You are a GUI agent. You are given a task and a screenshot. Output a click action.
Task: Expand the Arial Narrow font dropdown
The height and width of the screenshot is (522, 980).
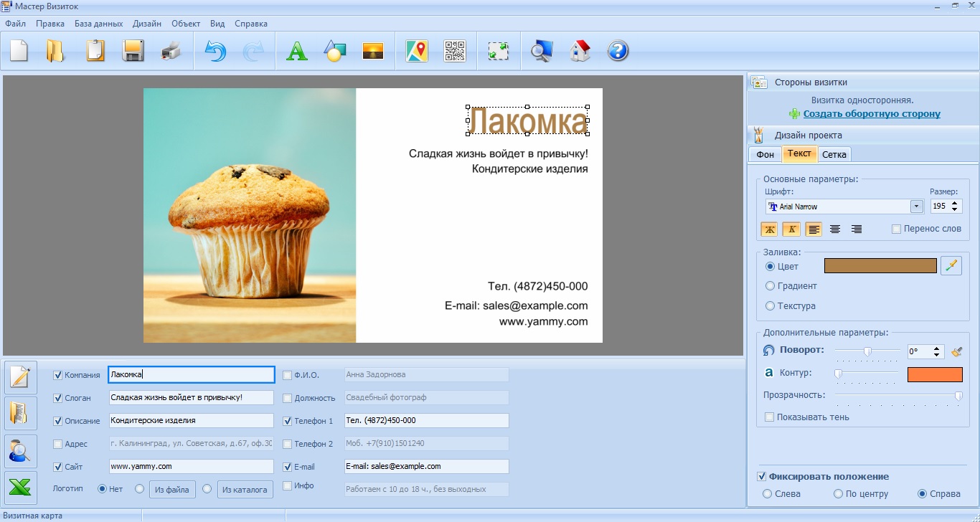point(916,207)
